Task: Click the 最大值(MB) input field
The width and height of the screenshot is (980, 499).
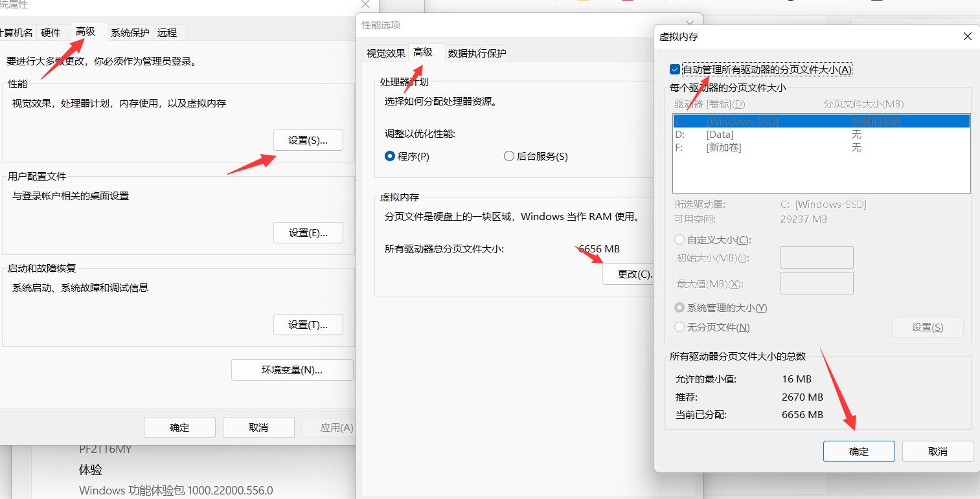Action: [817, 283]
